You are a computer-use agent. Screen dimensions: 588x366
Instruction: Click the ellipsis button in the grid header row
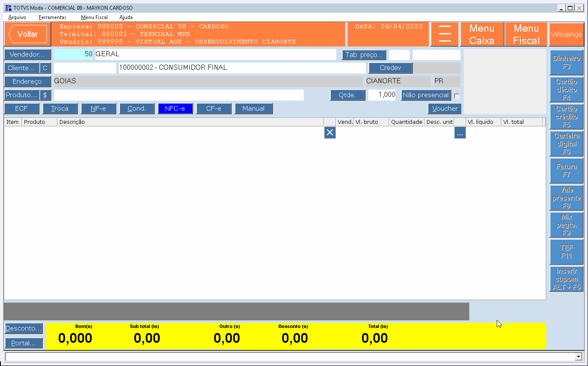[460, 133]
